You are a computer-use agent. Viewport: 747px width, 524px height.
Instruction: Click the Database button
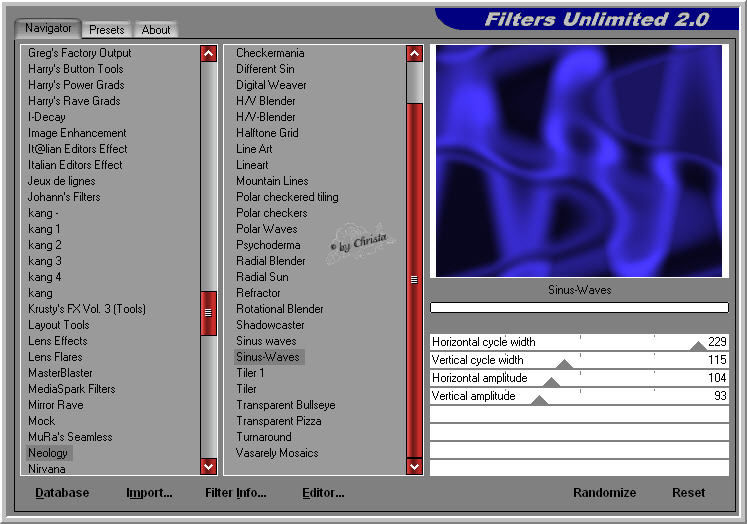click(x=62, y=493)
